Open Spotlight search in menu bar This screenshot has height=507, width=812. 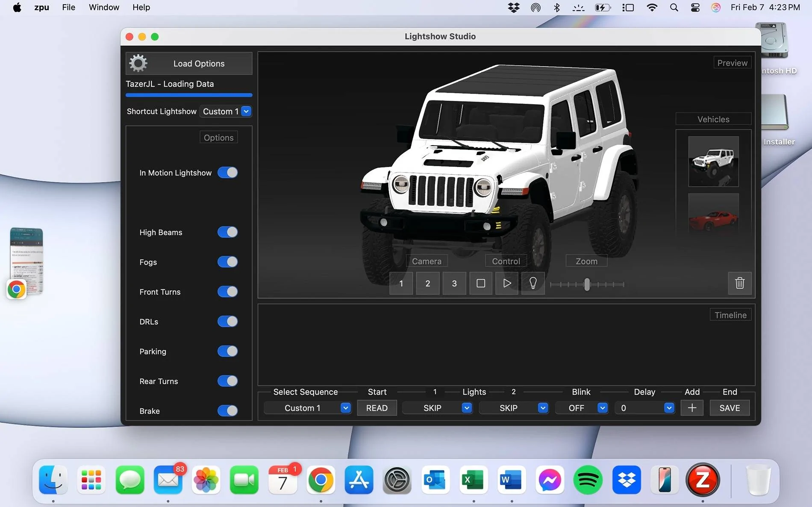click(674, 7)
